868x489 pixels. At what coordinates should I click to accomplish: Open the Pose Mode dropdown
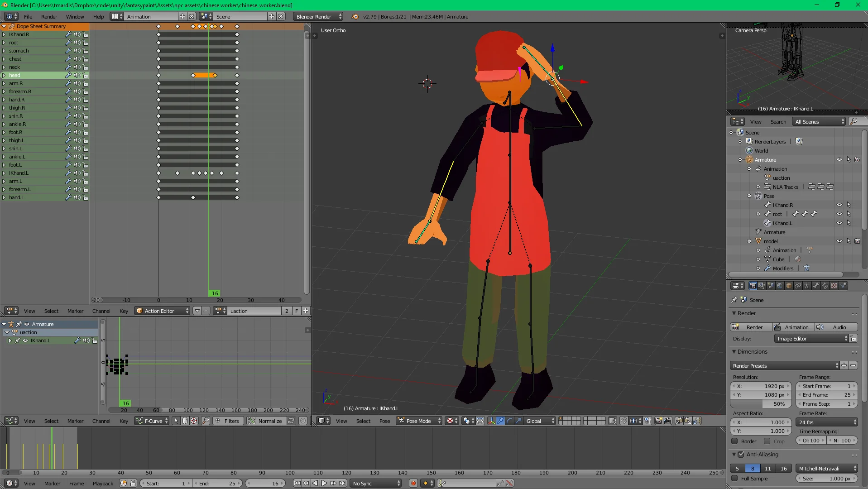point(419,421)
